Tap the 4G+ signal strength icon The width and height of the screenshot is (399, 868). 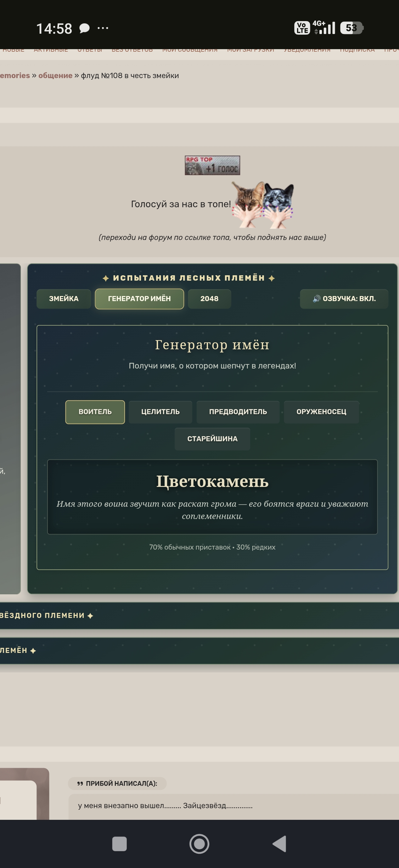pyautogui.click(x=324, y=27)
